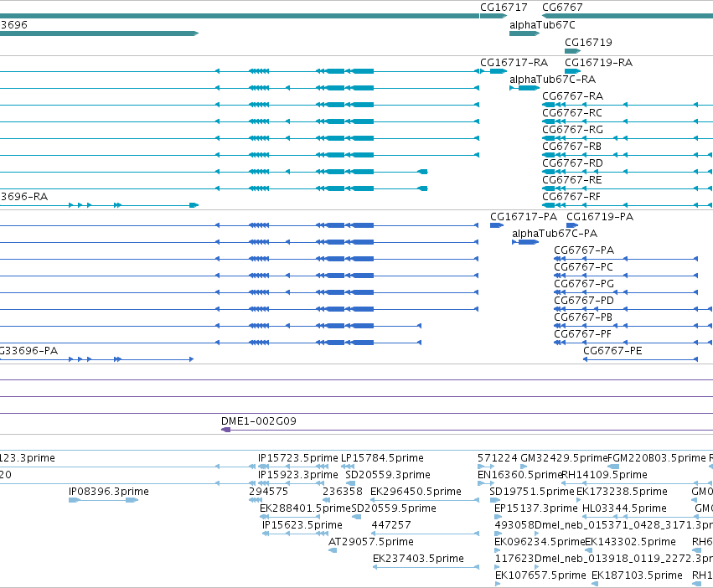The height and width of the screenshot is (588, 713).
Task: Select EST 571224 label
Action: point(498,458)
